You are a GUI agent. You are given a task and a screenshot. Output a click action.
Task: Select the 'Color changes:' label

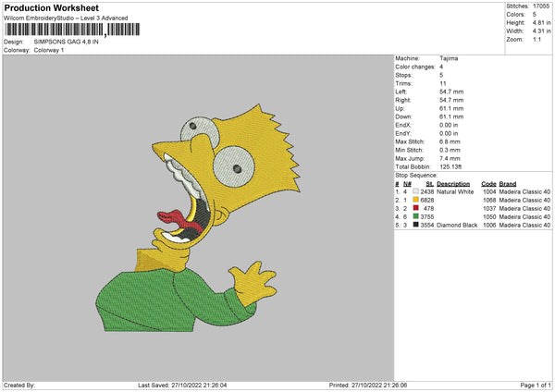pos(415,67)
